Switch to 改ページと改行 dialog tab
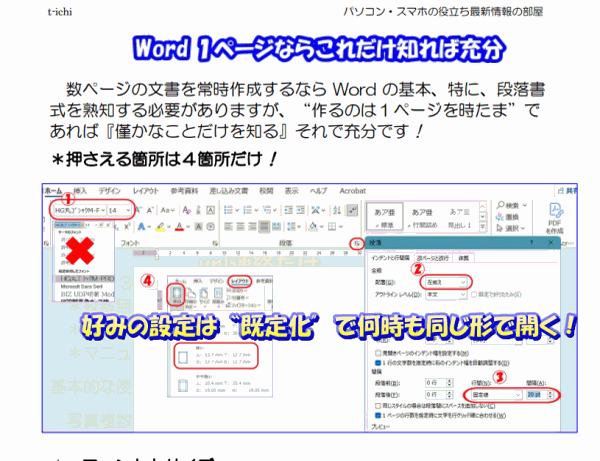600x461 pixels. point(432,258)
